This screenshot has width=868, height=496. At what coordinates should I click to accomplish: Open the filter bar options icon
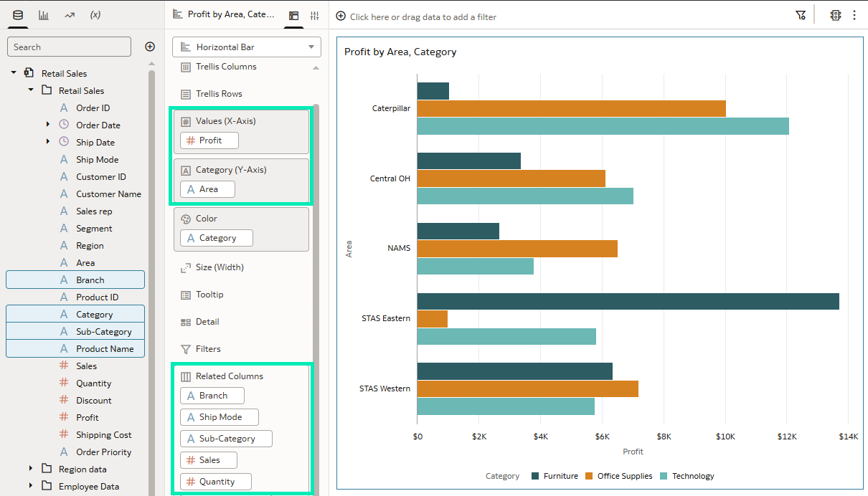point(801,15)
